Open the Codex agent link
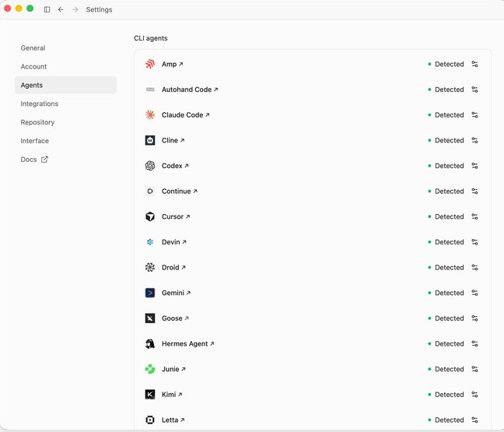Viewport: 504px width, 432px height. coord(175,166)
